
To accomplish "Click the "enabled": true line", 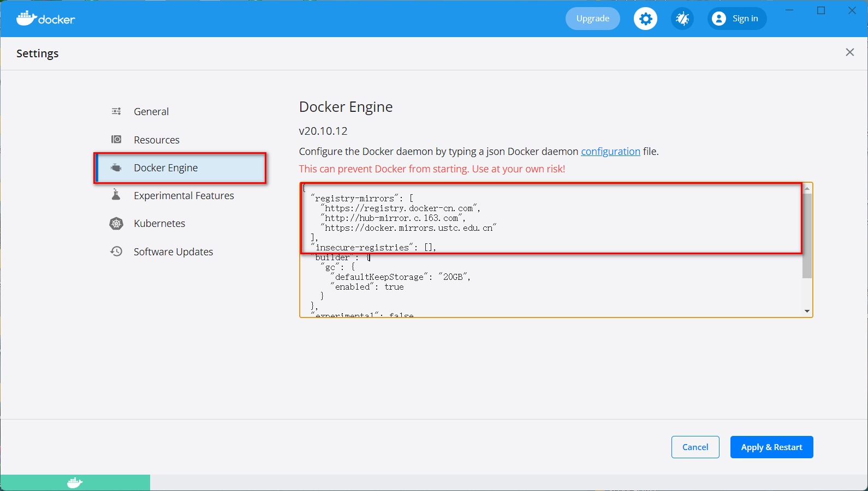I will click(367, 287).
